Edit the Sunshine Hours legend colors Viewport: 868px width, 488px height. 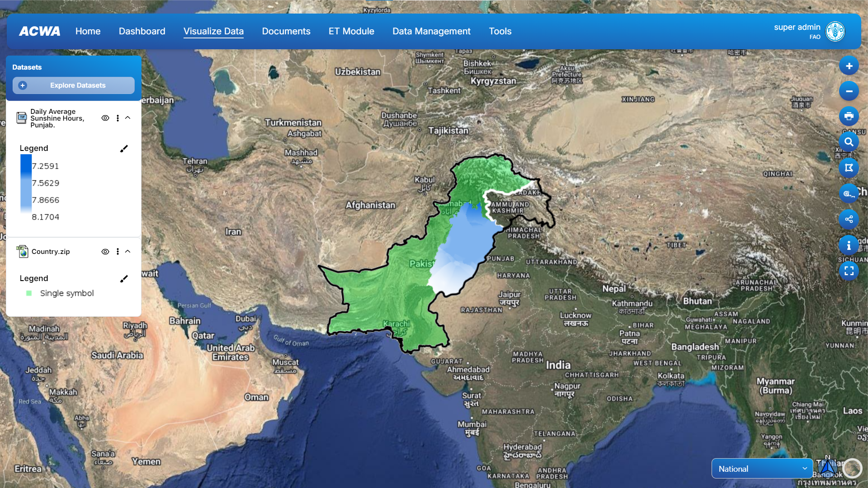pos(124,149)
